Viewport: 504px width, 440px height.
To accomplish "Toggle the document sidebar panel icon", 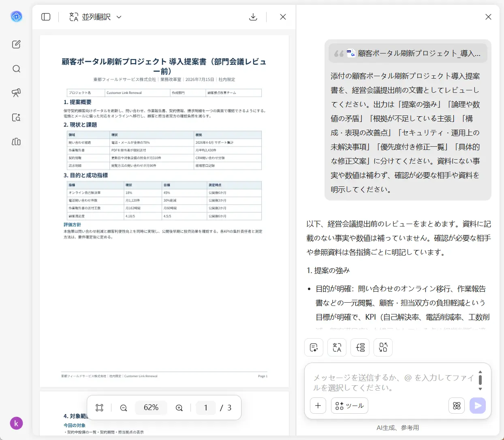I will tap(46, 17).
